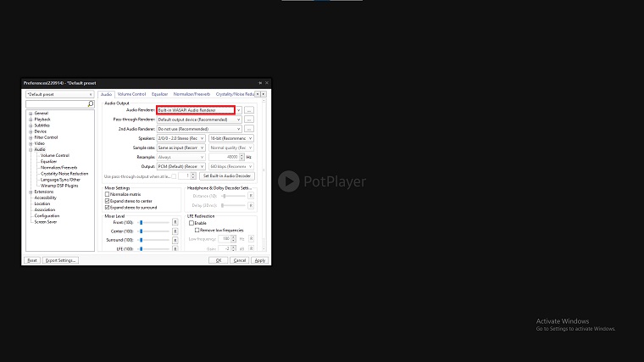Click the preferences search input field
This screenshot has width=644, height=362.
point(57,104)
